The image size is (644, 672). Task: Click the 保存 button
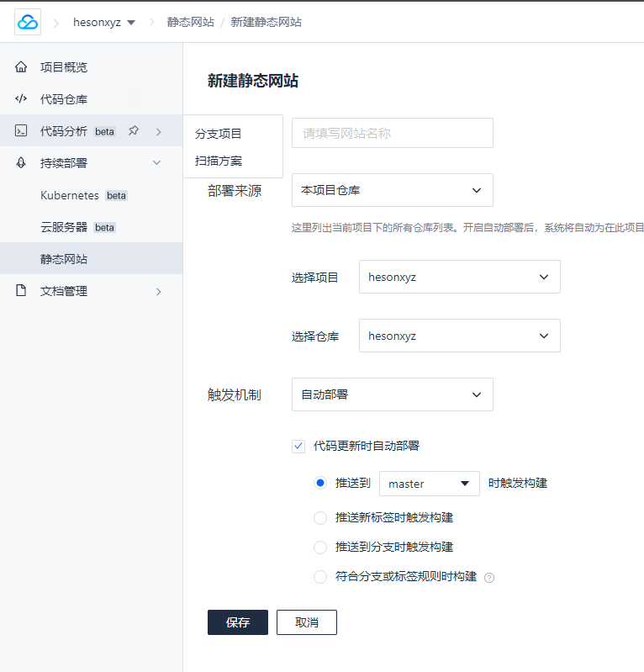pyautogui.click(x=238, y=622)
